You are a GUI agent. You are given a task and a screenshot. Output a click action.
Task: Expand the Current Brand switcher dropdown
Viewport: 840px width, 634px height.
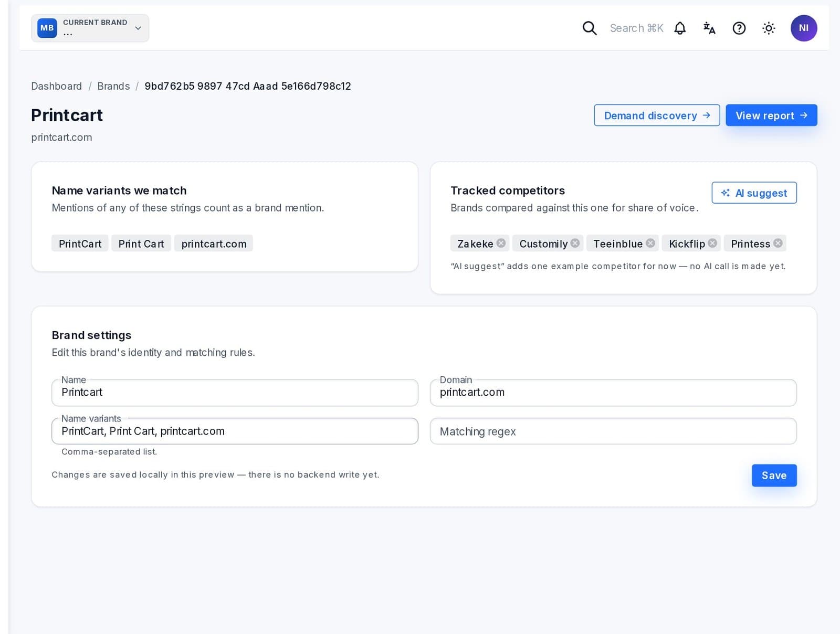(x=90, y=28)
